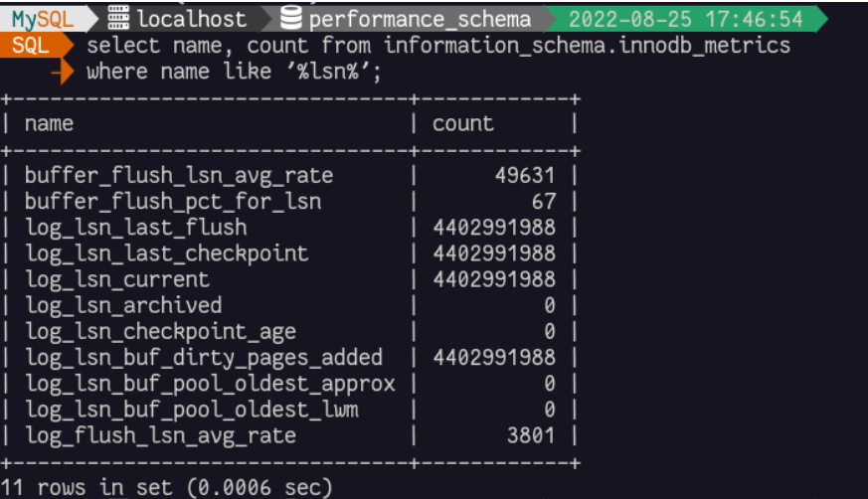This screenshot has height=499, width=868.
Task: Click the log_lsn_current metric name
Action: [117, 278]
